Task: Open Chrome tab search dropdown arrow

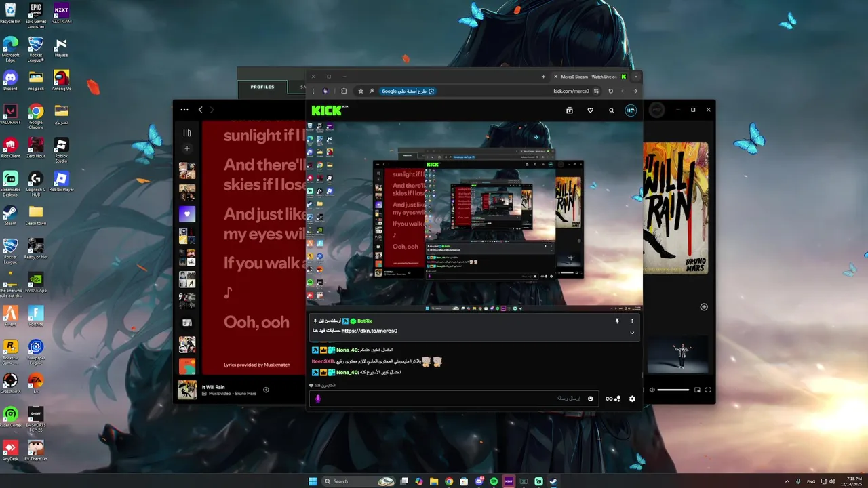Action: tap(635, 77)
